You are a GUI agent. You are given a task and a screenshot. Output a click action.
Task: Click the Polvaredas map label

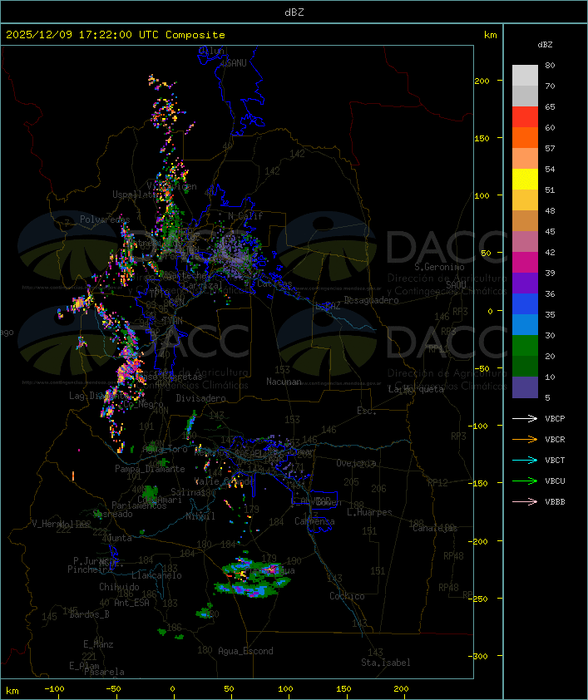(x=105, y=219)
